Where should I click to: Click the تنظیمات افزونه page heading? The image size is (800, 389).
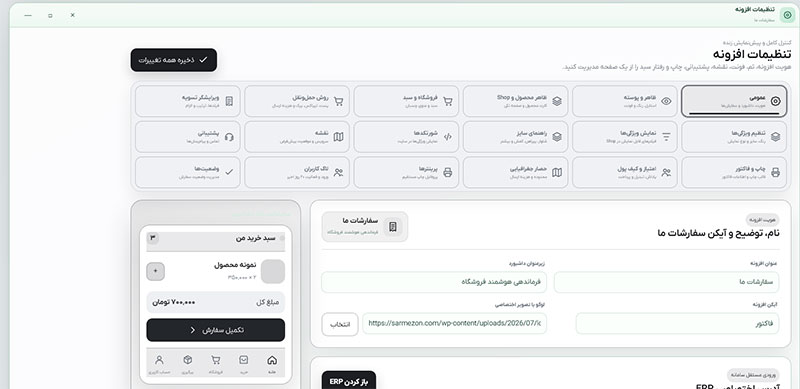click(x=752, y=55)
